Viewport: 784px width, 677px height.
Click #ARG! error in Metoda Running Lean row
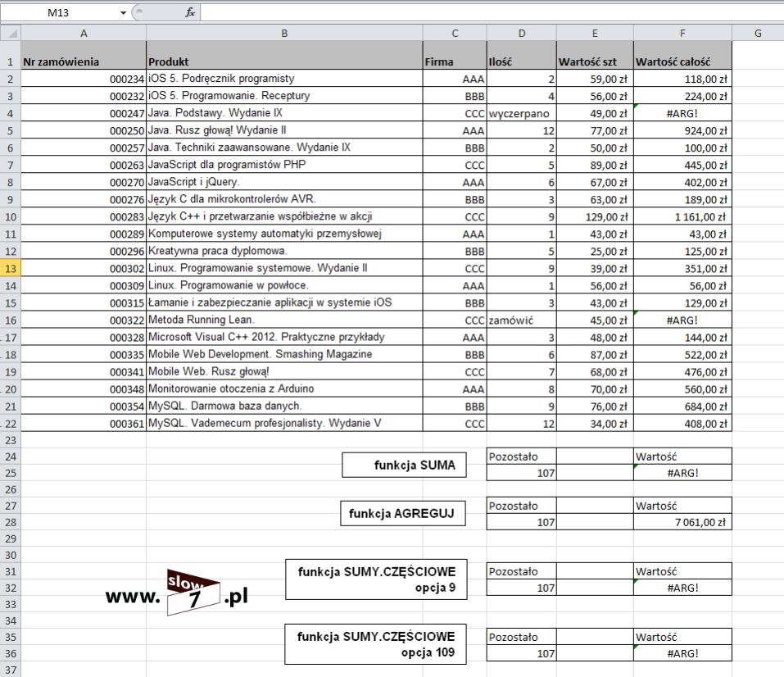[682, 320]
